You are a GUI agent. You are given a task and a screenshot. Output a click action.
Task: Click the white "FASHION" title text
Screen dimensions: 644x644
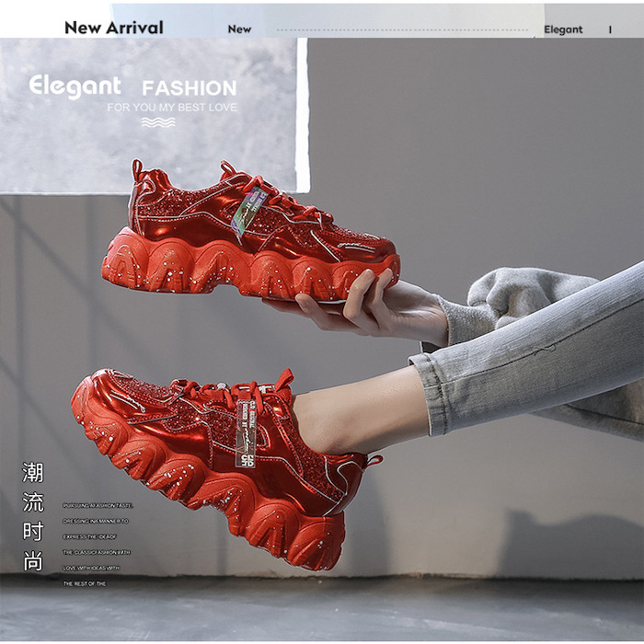click(x=189, y=88)
